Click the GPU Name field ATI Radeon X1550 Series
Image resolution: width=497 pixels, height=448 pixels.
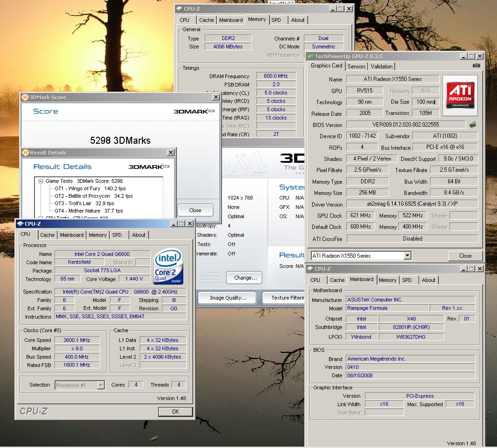pos(392,79)
